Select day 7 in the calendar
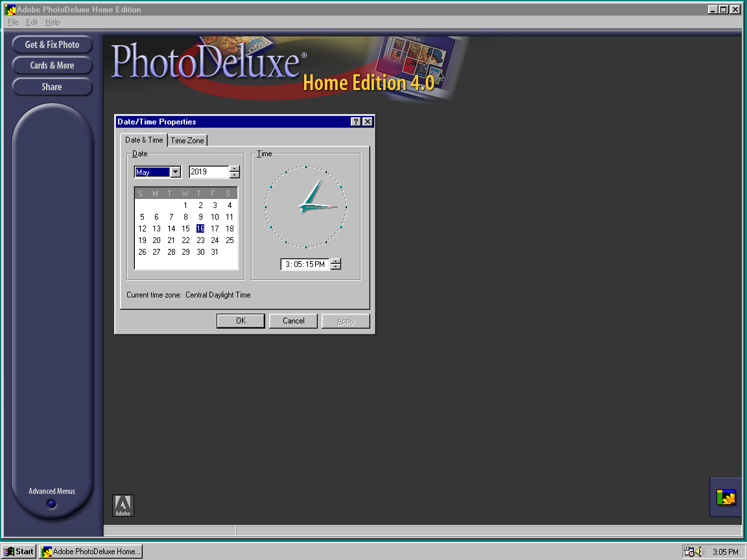 [x=171, y=216]
